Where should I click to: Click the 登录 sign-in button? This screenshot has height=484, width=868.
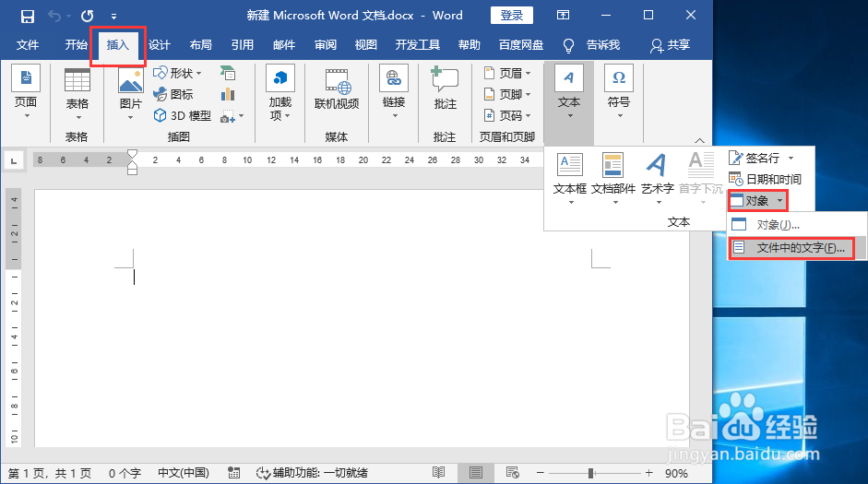(512, 16)
